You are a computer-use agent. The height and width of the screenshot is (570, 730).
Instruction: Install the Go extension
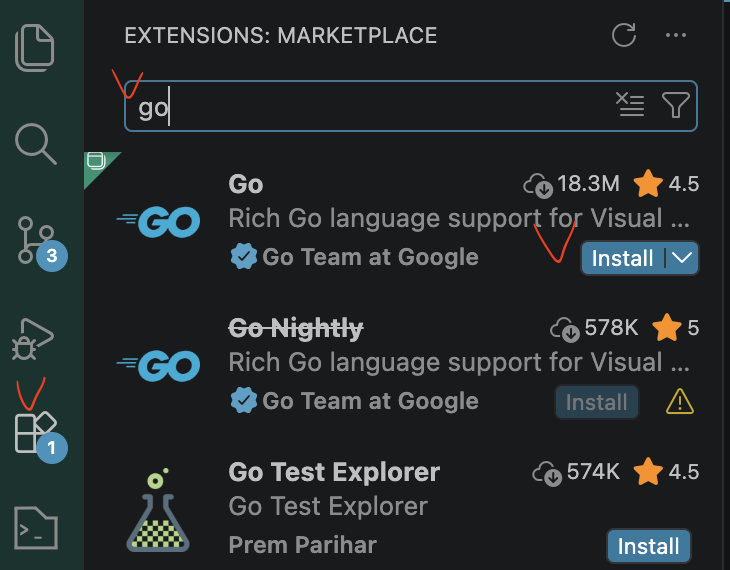coord(622,258)
